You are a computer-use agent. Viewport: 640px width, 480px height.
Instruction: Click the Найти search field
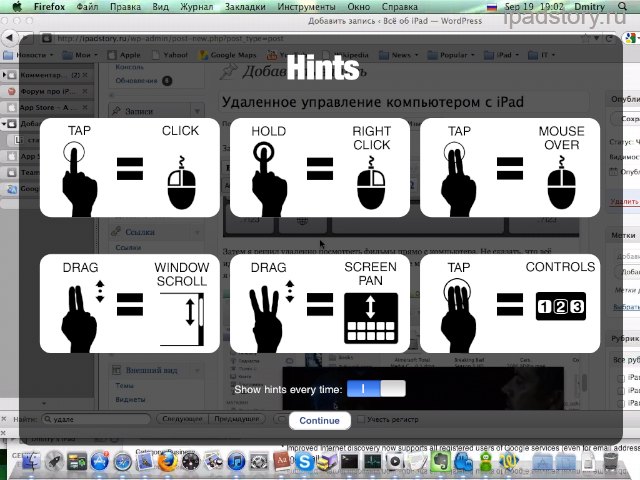(96, 419)
